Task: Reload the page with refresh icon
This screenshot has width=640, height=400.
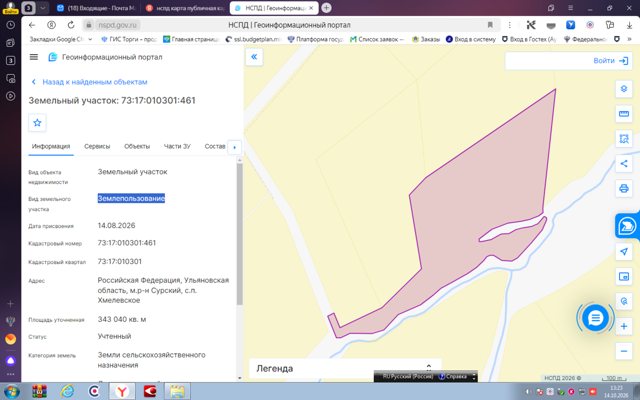Action: click(x=71, y=25)
